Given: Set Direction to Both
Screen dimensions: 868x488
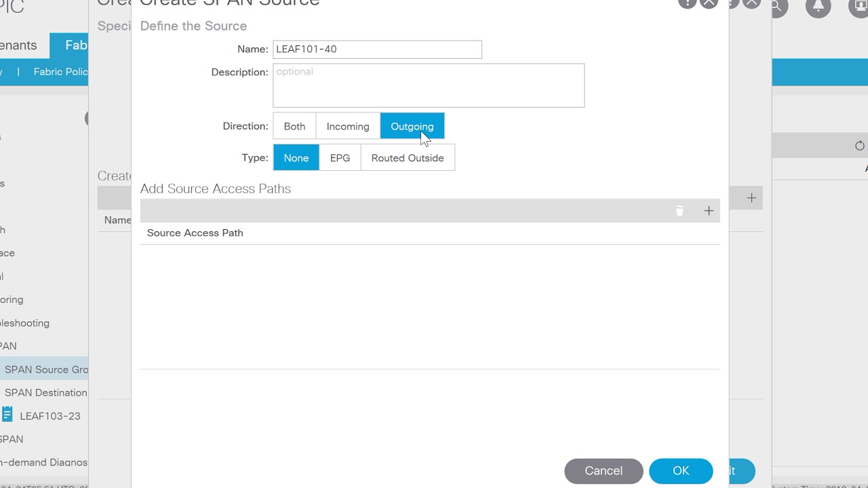Looking at the screenshot, I should coord(294,127).
